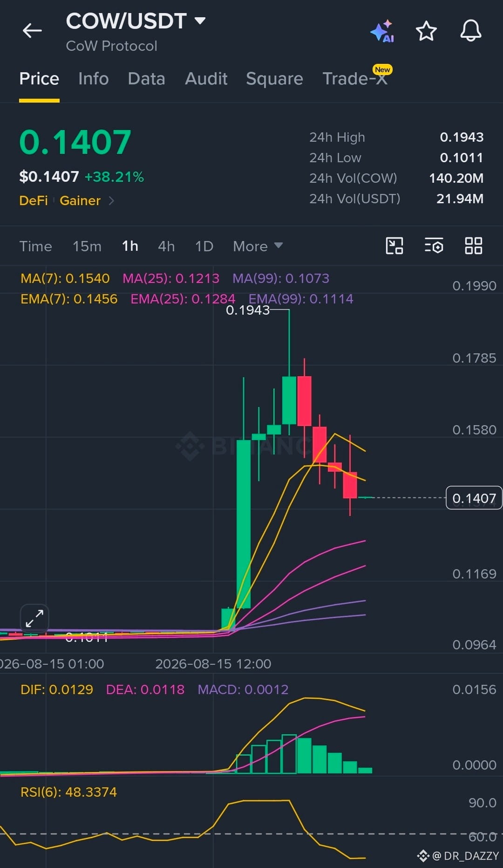The width and height of the screenshot is (503, 868).
Task: Switch to the Price tab
Action: [x=39, y=79]
